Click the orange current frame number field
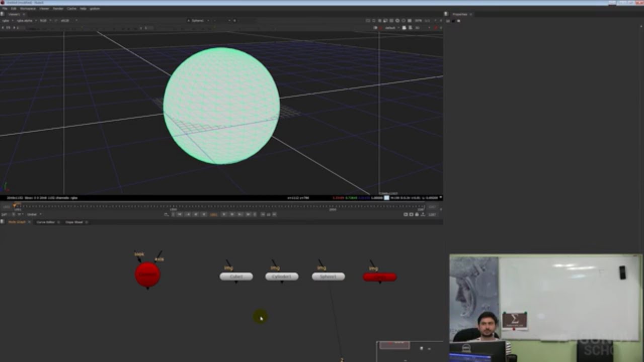 click(213, 215)
